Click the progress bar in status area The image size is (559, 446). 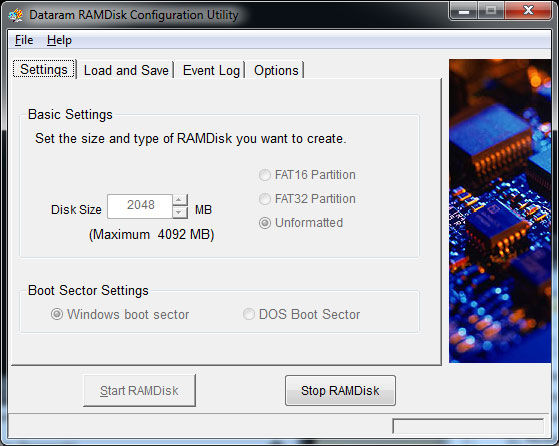(468, 426)
